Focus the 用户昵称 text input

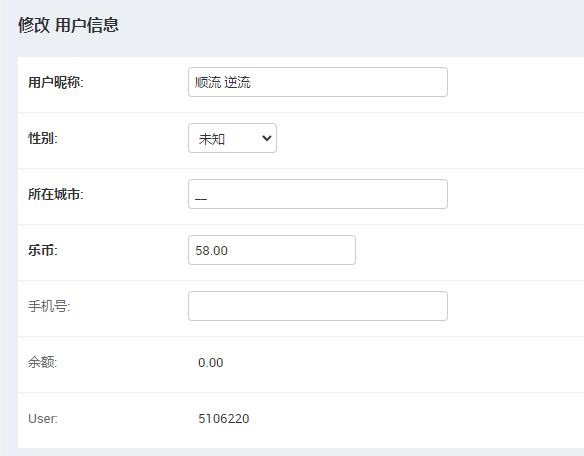318,82
